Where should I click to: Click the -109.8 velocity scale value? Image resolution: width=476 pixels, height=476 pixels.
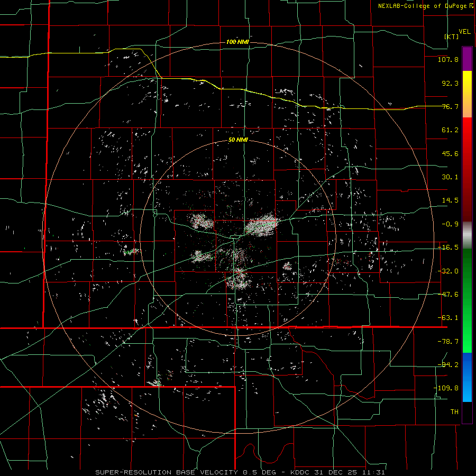pos(446,388)
